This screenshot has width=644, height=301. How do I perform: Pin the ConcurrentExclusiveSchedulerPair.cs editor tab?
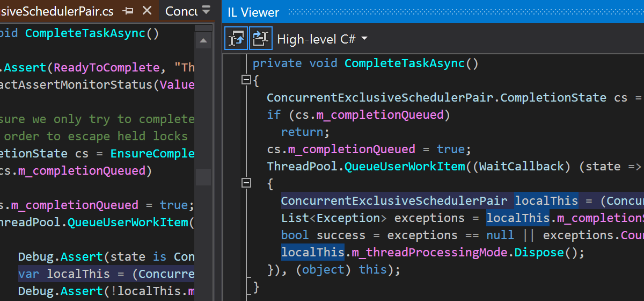[x=128, y=11]
